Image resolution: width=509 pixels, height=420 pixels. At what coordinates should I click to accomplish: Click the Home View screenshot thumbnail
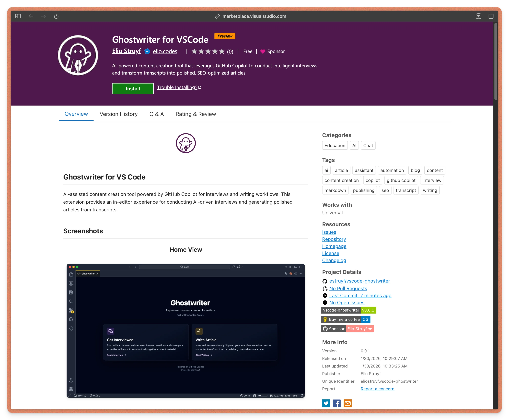[186, 330]
